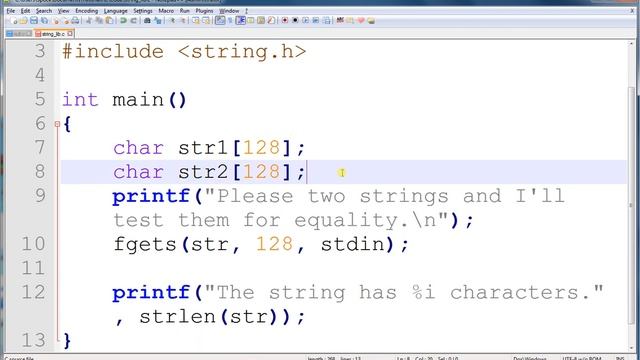Undo the last edit with the green arrow

[123, 20]
